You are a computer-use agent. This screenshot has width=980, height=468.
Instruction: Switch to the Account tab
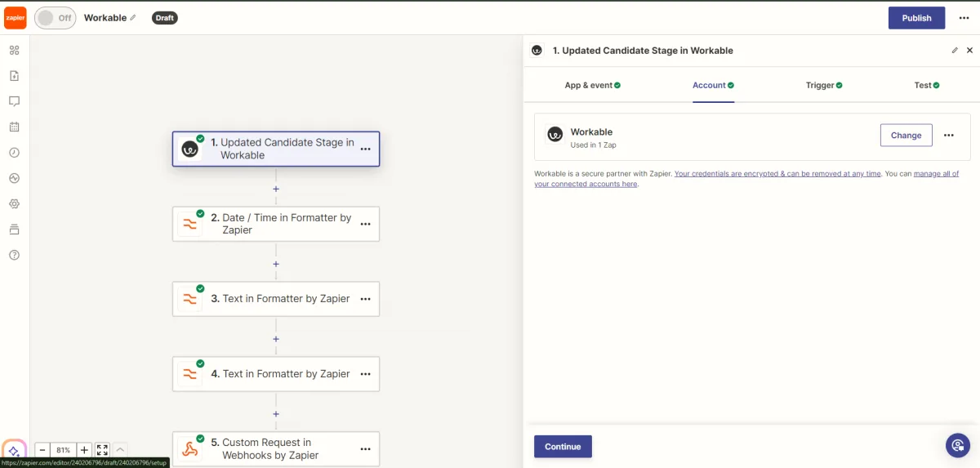[713, 85]
